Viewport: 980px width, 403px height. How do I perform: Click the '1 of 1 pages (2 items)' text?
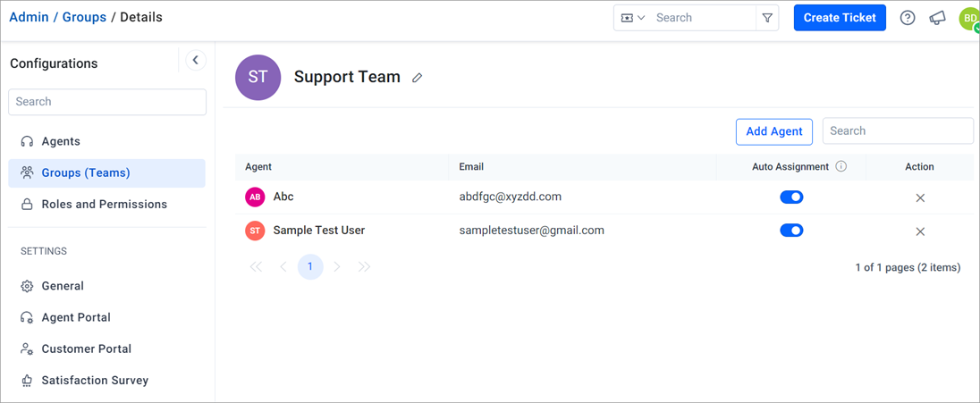(908, 267)
